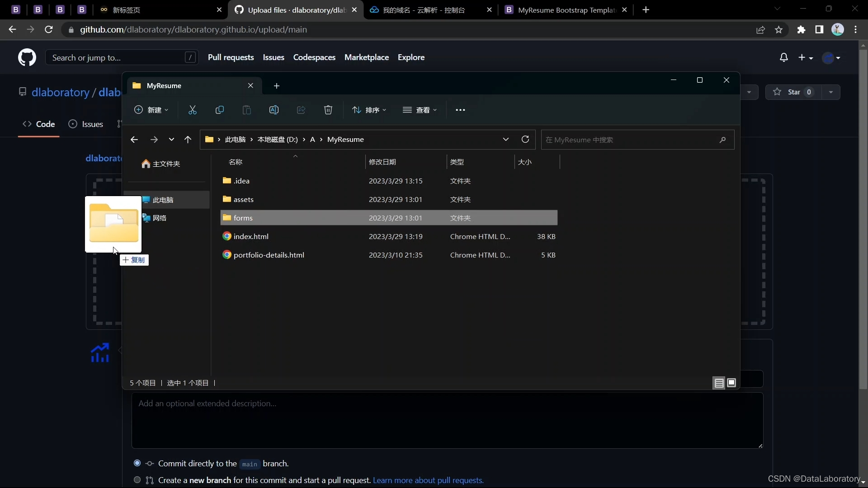Open GitHub user avatar dropdown
The height and width of the screenshot is (488, 868).
click(832, 57)
